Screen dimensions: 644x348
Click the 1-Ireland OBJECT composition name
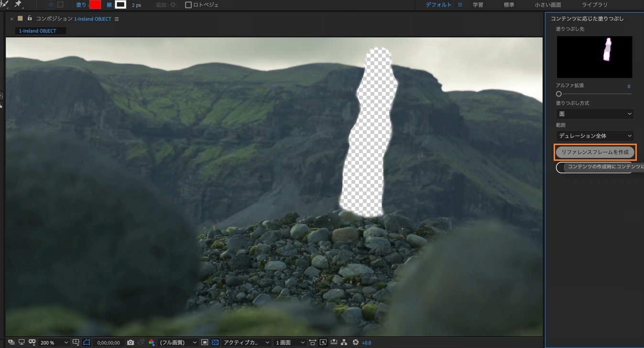92,19
